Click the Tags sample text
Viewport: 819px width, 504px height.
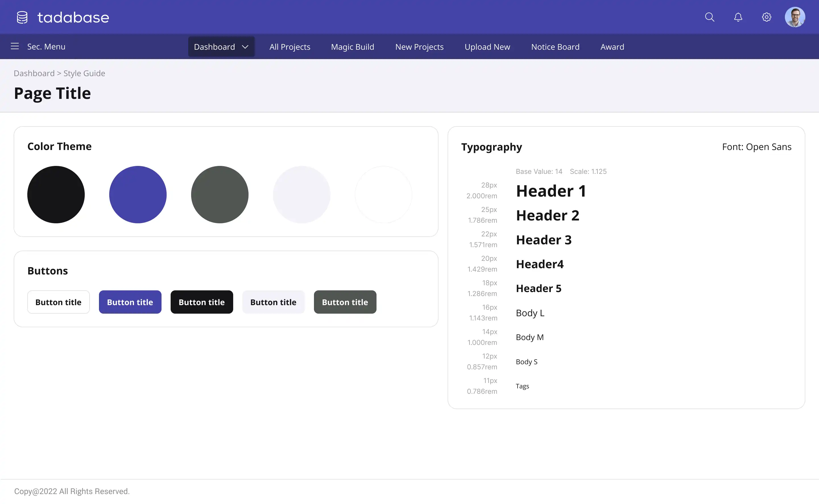click(x=522, y=386)
